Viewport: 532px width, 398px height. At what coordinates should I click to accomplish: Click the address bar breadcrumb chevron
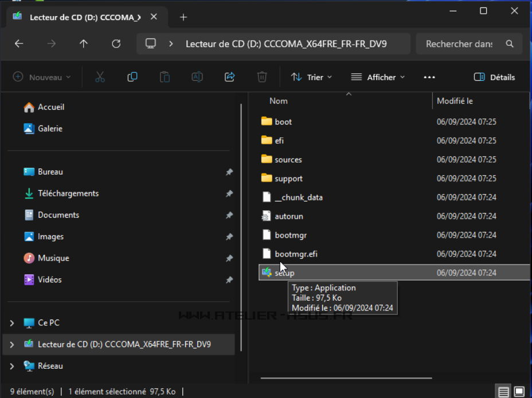pos(171,44)
